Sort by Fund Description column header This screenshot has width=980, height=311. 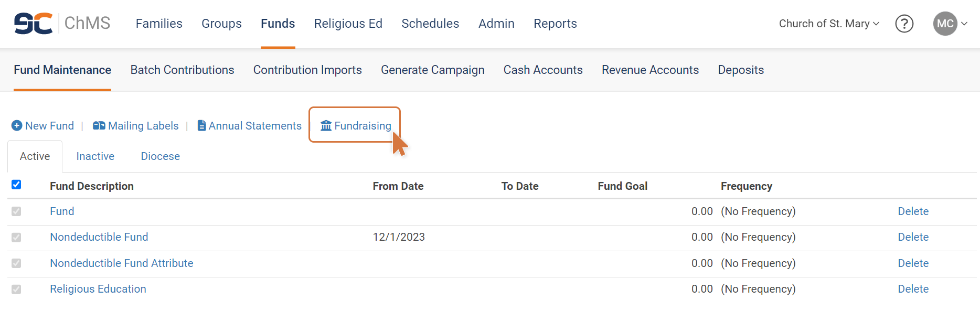[x=92, y=186]
